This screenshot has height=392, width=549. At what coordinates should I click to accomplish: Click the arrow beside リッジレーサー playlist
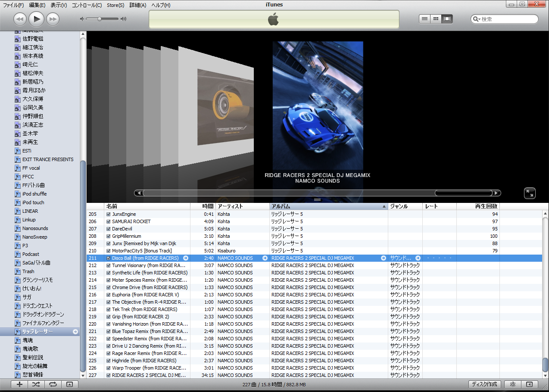pos(75,332)
